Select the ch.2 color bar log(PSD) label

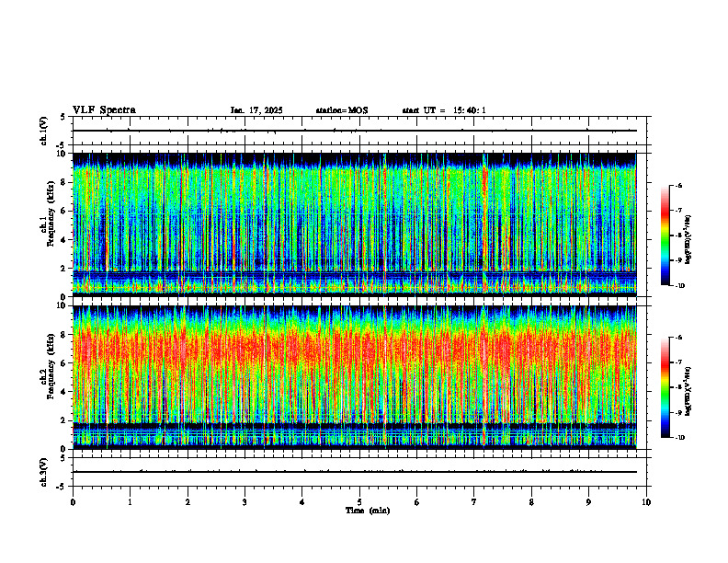tap(688, 391)
